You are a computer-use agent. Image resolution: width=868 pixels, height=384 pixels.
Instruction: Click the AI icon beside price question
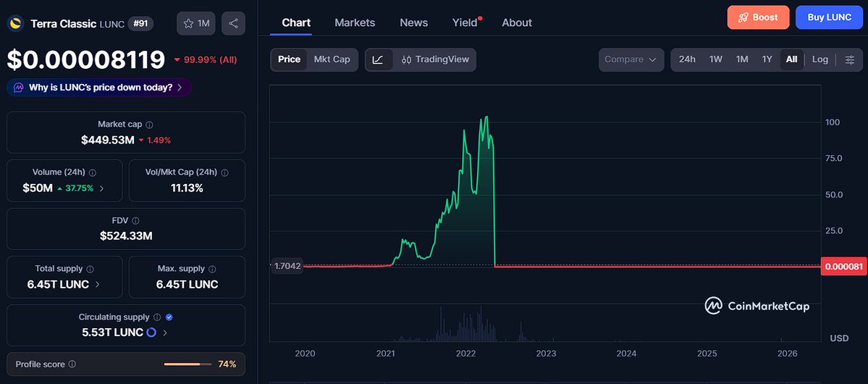click(x=19, y=88)
